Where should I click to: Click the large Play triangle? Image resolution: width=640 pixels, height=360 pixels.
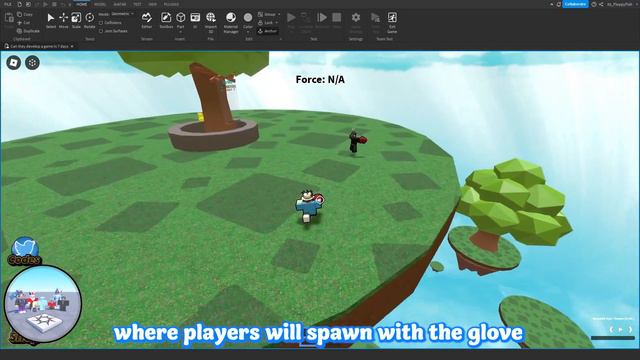291,18
